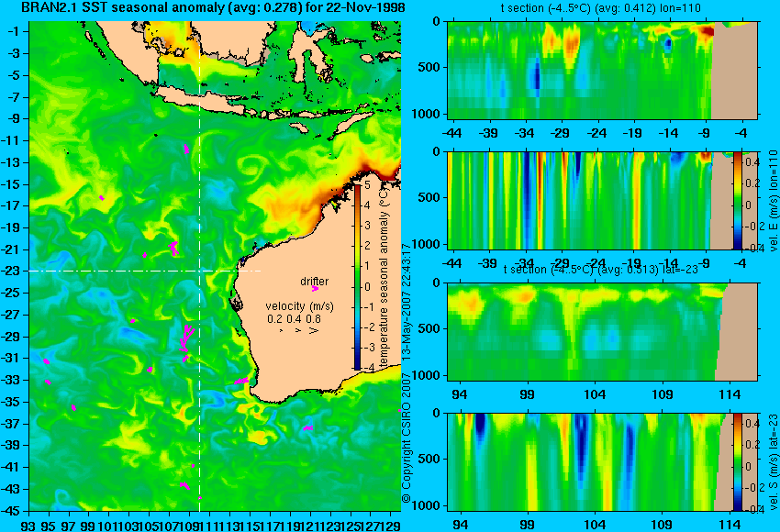Click the 1000 depth label of the lon=110 temperature section
The width and height of the screenshot is (780, 532).
coord(427,114)
